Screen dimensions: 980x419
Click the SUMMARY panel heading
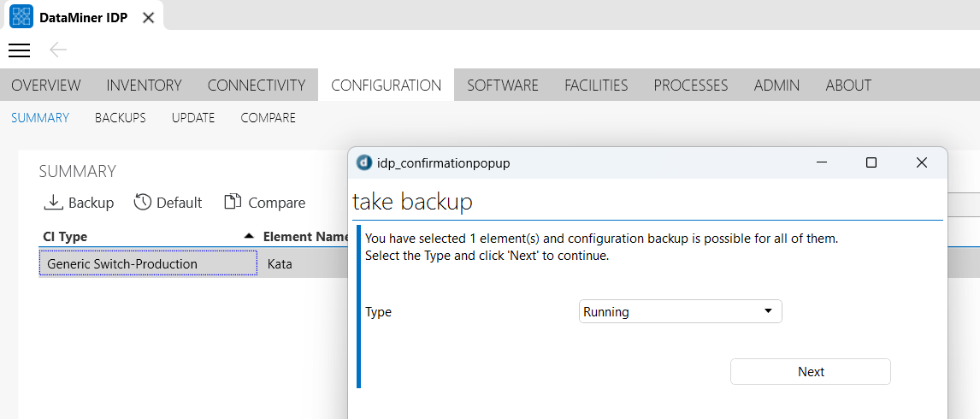[x=78, y=171]
